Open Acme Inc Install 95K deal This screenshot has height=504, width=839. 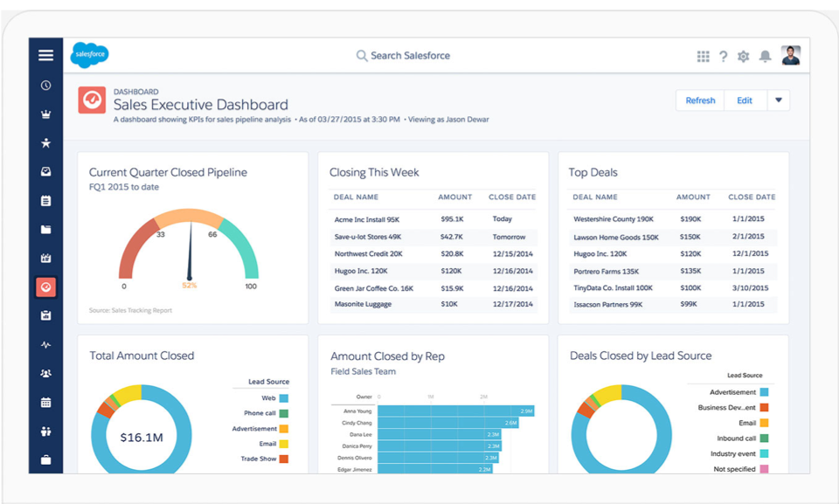click(x=367, y=219)
